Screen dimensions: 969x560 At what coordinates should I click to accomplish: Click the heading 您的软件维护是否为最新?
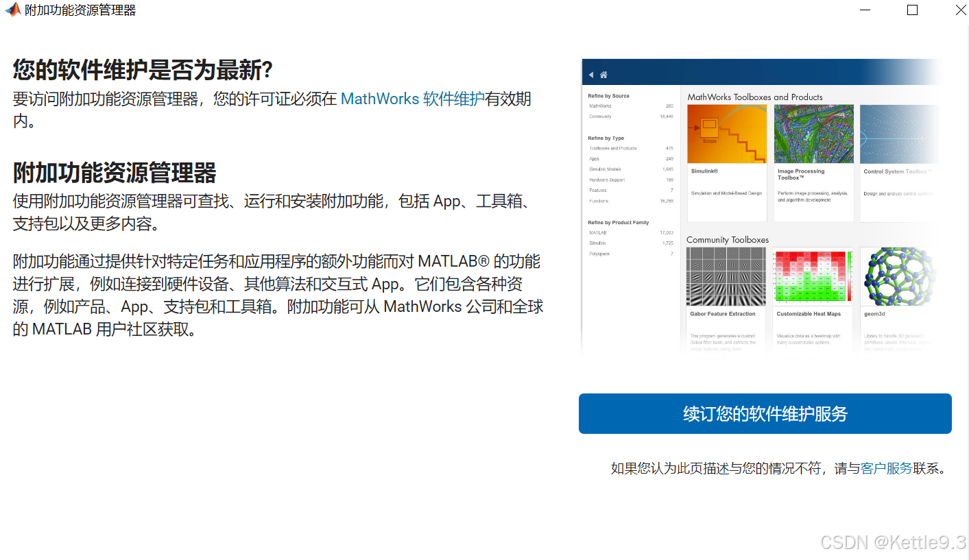click(143, 69)
